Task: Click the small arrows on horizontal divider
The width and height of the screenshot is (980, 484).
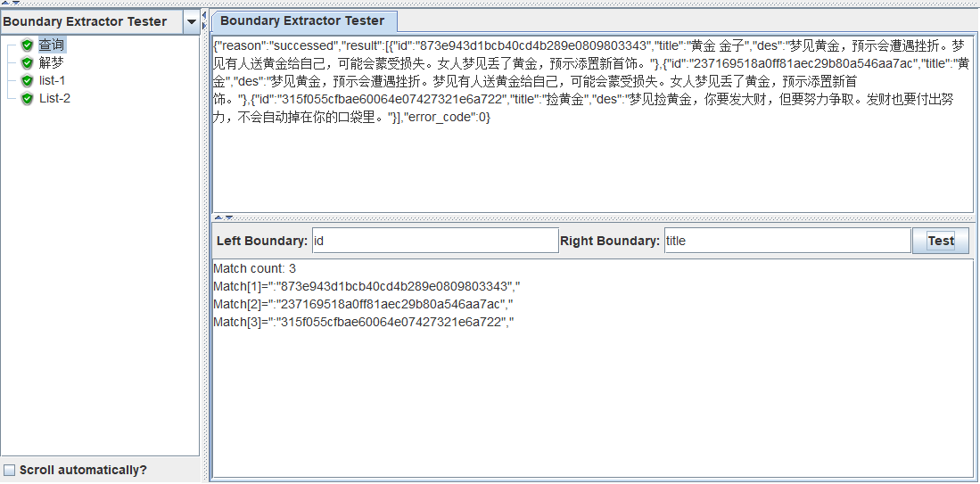Action: [x=224, y=217]
